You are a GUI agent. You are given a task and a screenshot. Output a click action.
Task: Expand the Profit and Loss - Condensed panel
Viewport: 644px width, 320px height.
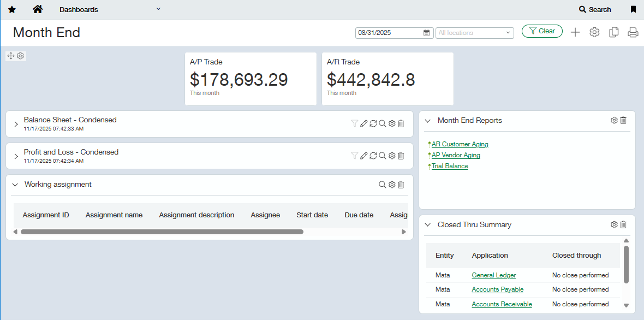16,156
